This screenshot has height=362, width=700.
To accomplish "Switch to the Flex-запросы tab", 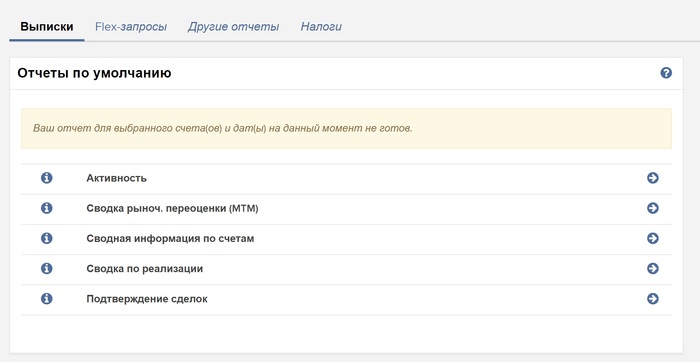I will coord(131,27).
